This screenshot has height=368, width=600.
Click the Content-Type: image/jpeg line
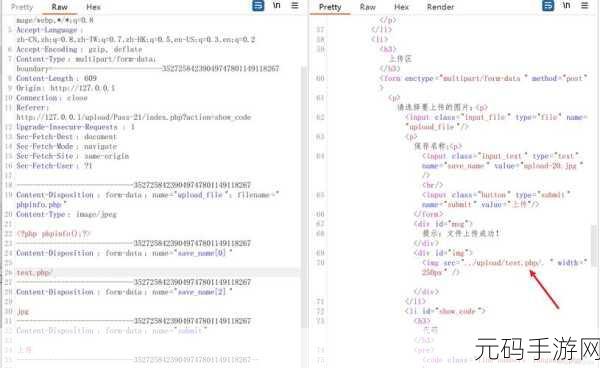[x=66, y=214]
